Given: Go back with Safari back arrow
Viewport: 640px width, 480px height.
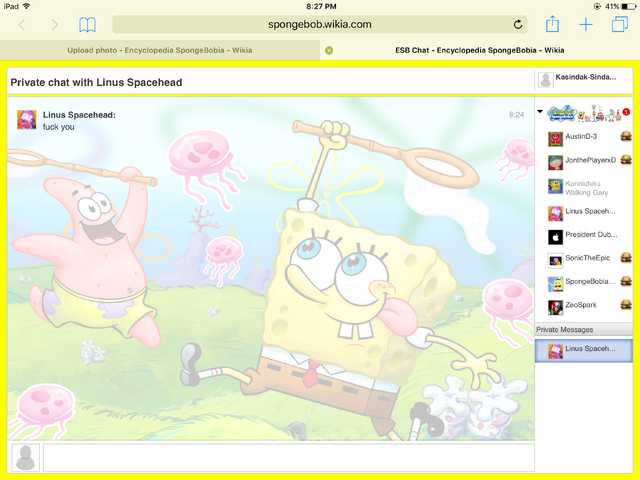Looking at the screenshot, I should (22, 25).
